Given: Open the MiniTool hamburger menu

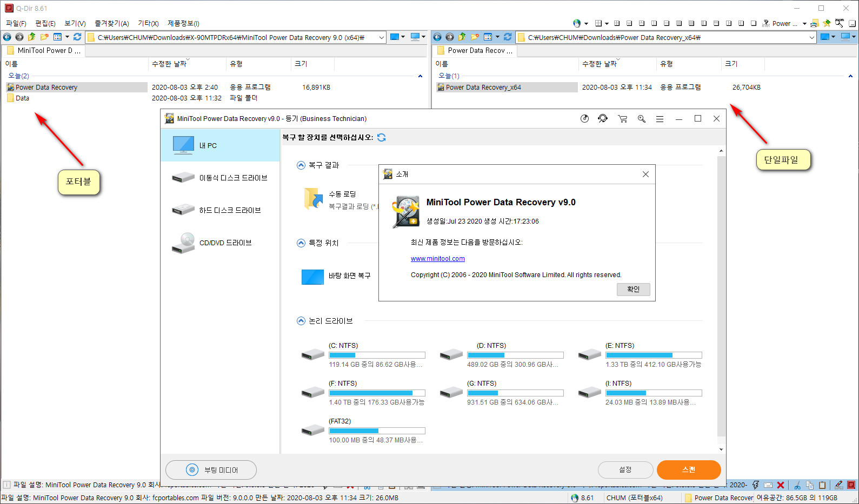Looking at the screenshot, I should [660, 119].
